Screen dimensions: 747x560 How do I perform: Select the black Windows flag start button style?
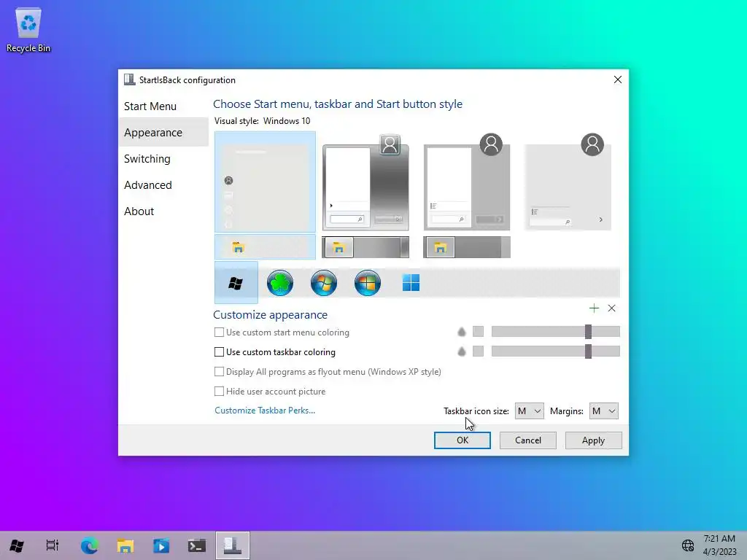(x=236, y=283)
